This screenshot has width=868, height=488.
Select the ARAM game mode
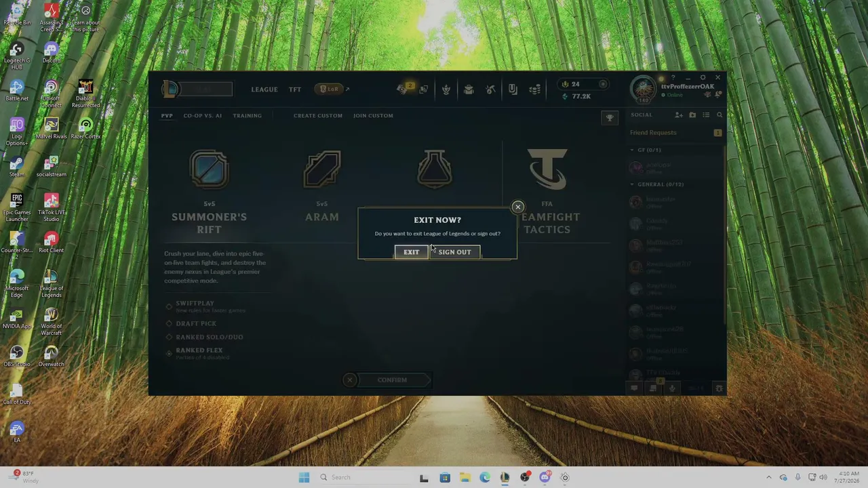(x=322, y=186)
